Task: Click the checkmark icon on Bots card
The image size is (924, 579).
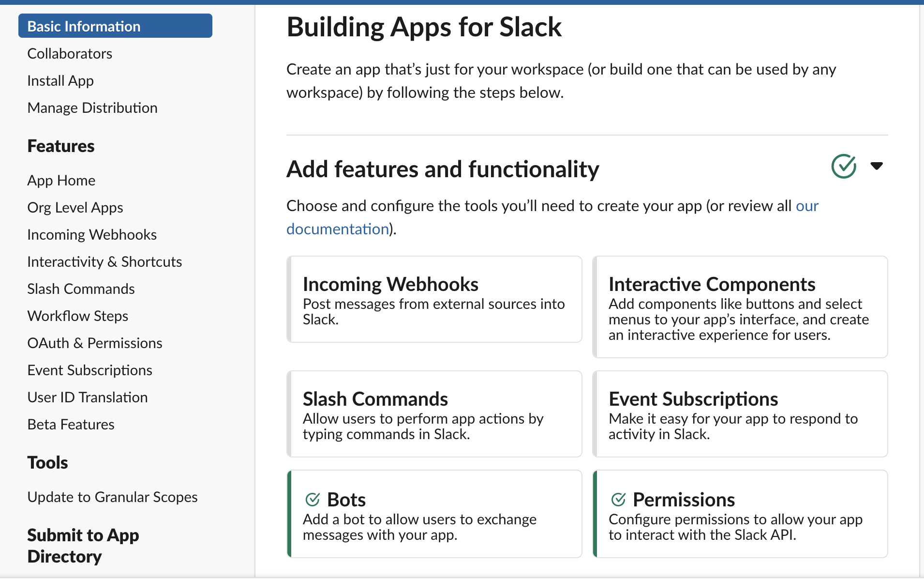Action: [x=313, y=499]
